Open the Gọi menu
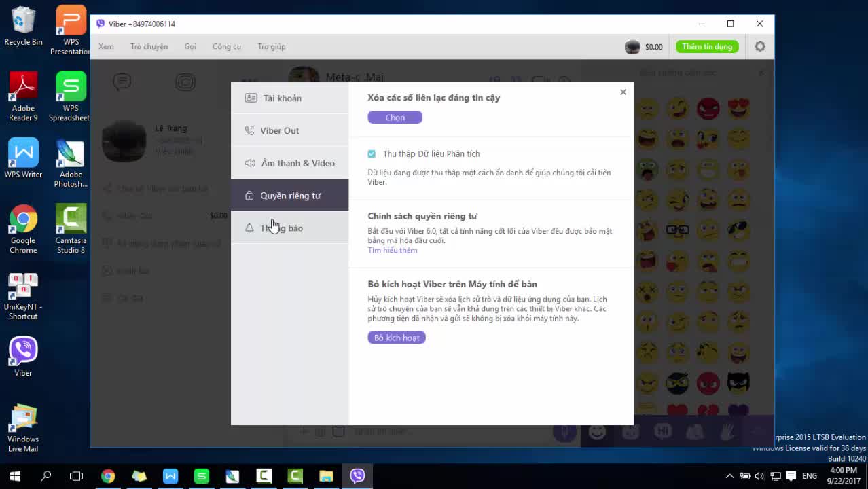868x489 pixels. click(190, 47)
